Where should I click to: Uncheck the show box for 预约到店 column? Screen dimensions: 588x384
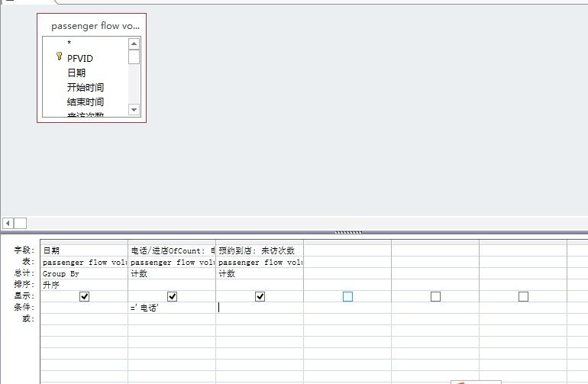tap(260, 296)
